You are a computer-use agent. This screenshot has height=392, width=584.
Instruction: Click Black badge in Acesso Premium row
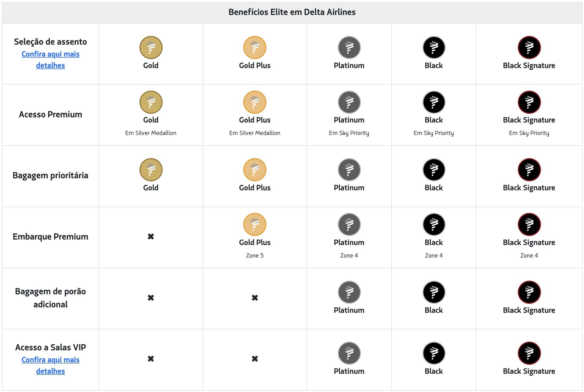434,102
